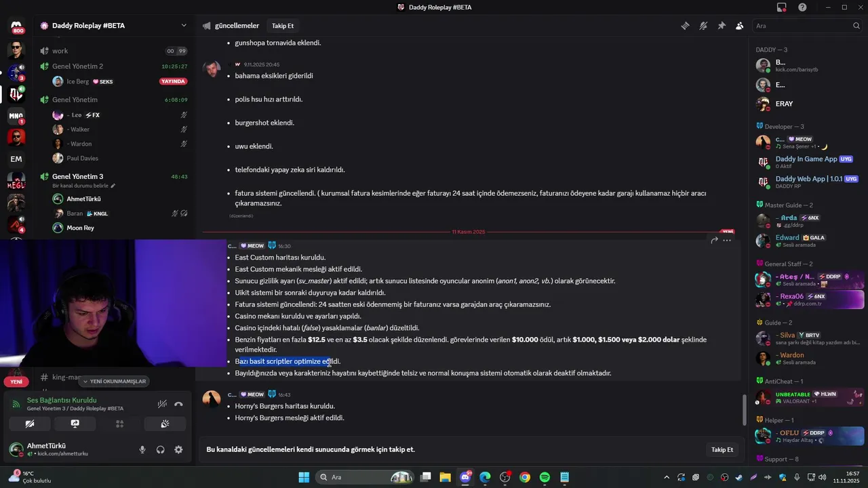This screenshot has height=488, width=868.
Task: Select the Genel Yönetim 2 voice channel
Action: [x=77, y=66]
